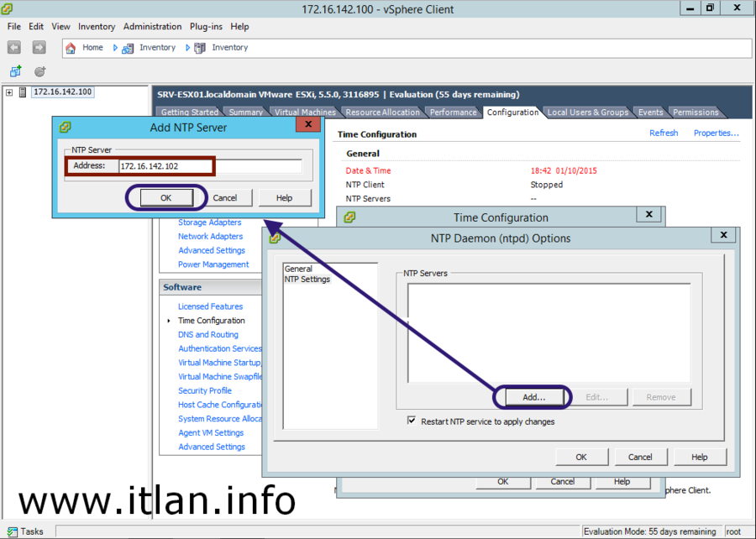Open the Administration menu
The height and width of the screenshot is (539, 756).
[x=152, y=27]
